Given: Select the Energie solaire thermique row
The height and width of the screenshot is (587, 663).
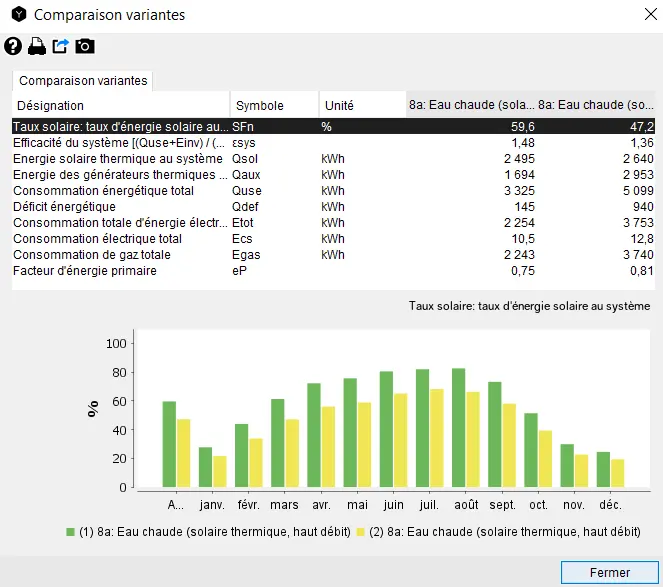Looking at the screenshot, I should click(x=120, y=159).
